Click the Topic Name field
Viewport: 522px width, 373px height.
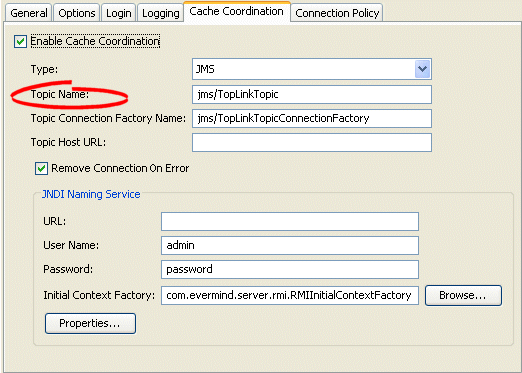click(312, 94)
